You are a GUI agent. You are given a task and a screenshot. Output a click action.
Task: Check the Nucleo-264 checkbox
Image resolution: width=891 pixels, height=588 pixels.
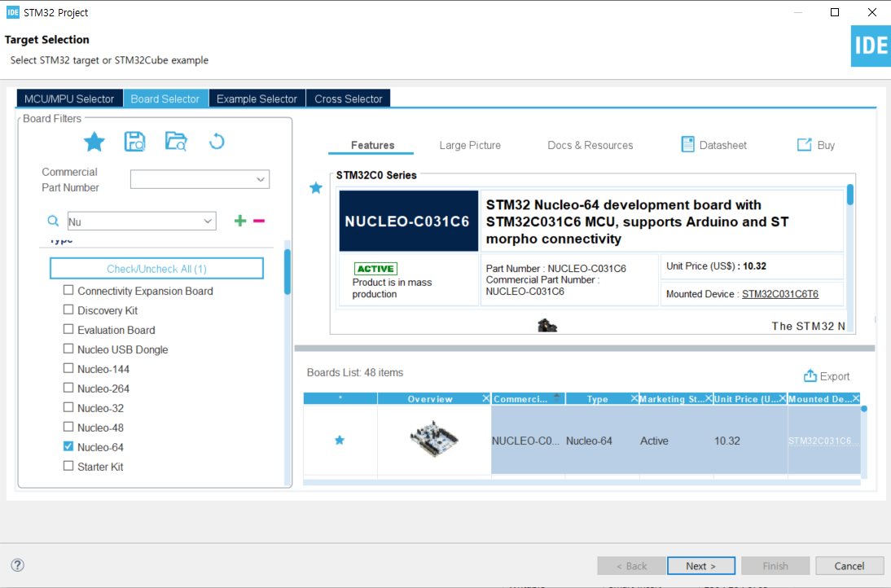68,388
